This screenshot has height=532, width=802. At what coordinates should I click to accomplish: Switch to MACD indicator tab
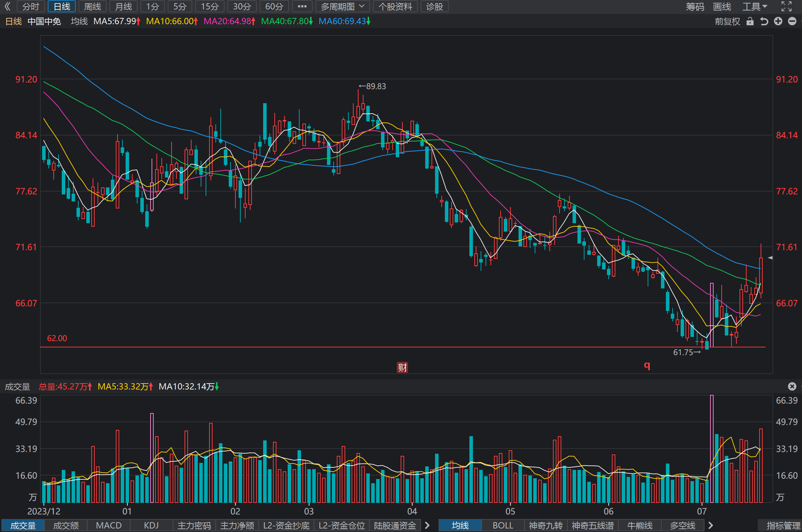109,525
